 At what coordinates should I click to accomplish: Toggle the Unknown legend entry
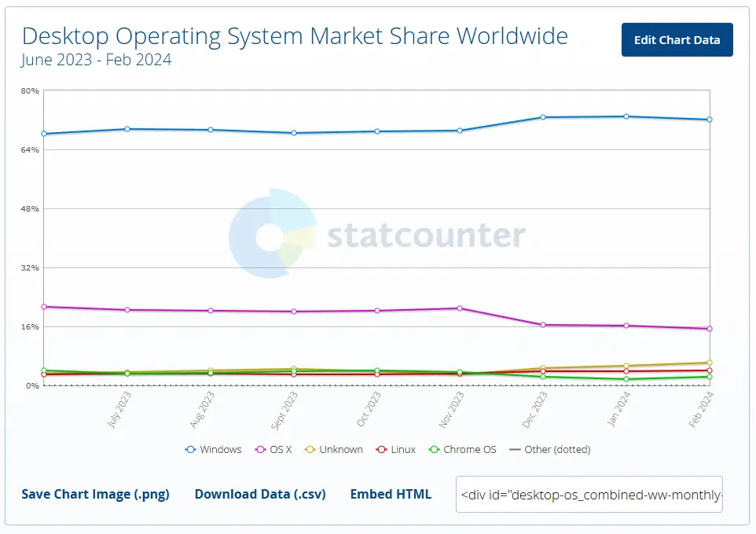tap(334, 449)
